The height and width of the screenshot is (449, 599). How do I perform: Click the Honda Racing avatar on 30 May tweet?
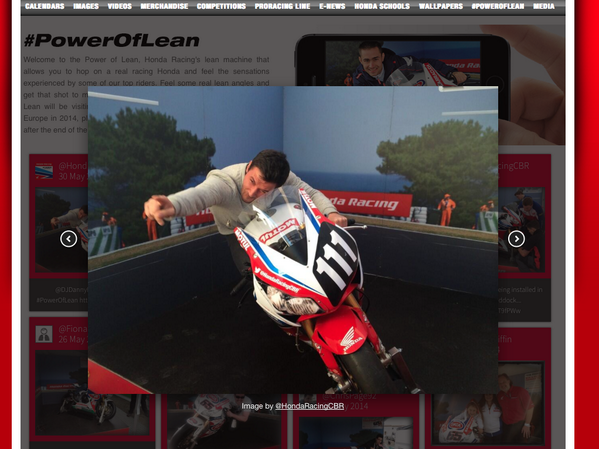[x=44, y=171]
